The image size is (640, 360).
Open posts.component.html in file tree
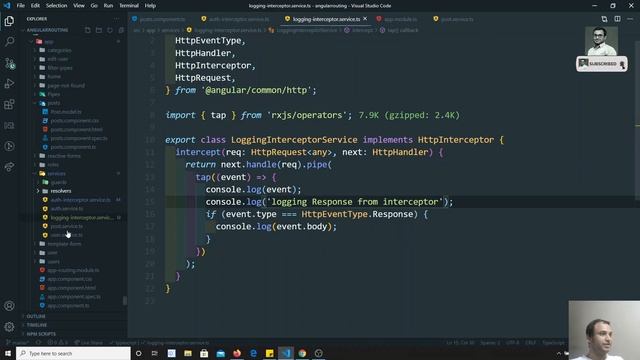tap(76, 129)
